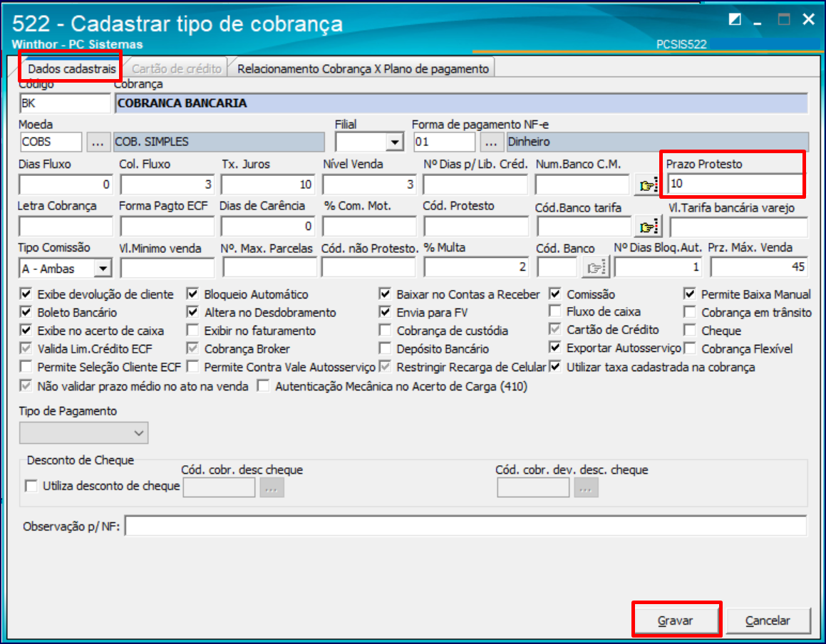Click ellipsis next to Cód. cobr. dev. desc. cheque
Viewport: 826px width, 644px height.
[585, 488]
